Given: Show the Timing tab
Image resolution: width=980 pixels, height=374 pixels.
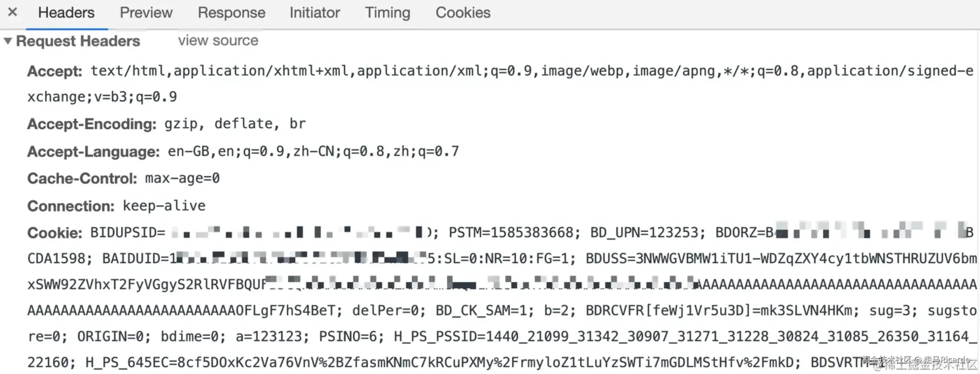Looking at the screenshot, I should point(388,13).
